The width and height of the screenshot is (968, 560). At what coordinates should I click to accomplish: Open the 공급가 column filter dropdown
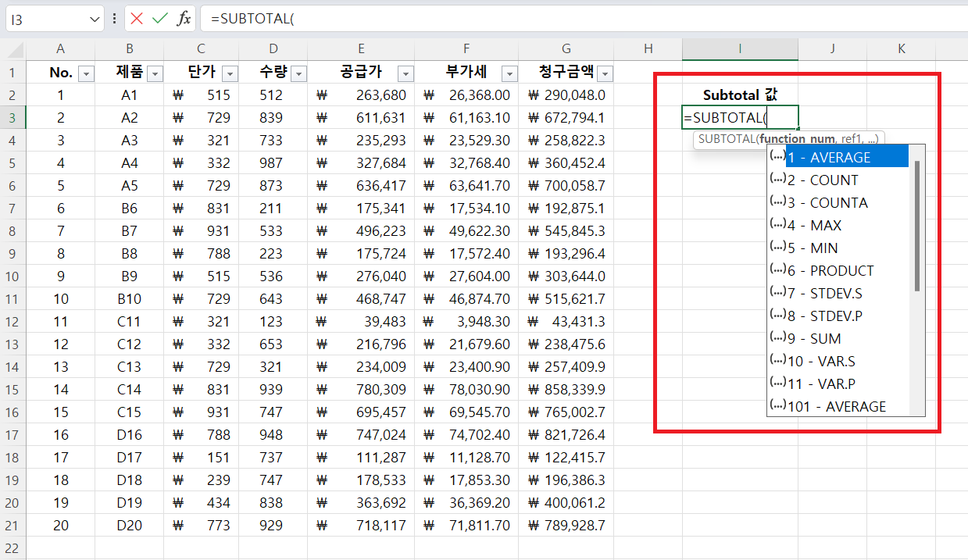tap(405, 73)
